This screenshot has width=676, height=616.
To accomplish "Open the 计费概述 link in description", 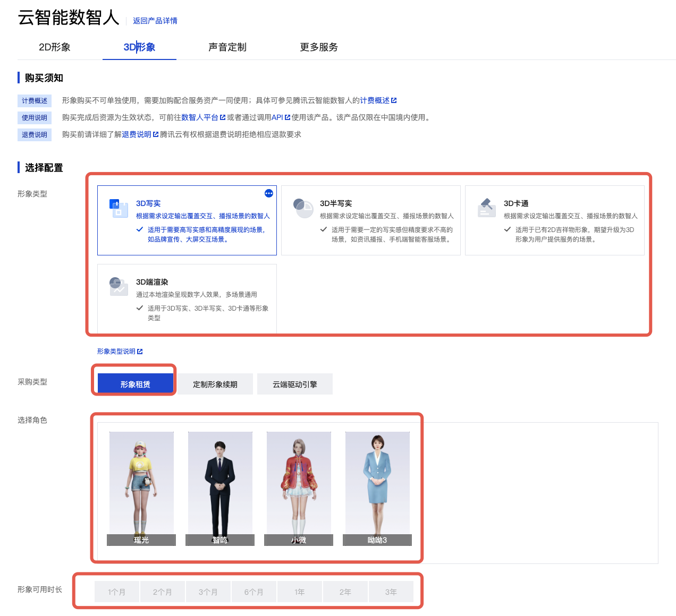I will (375, 100).
